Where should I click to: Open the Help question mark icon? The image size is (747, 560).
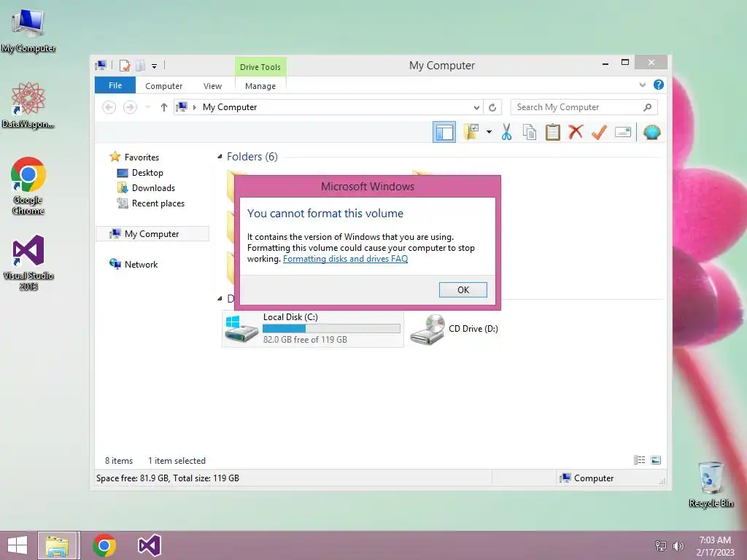(x=659, y=85)
